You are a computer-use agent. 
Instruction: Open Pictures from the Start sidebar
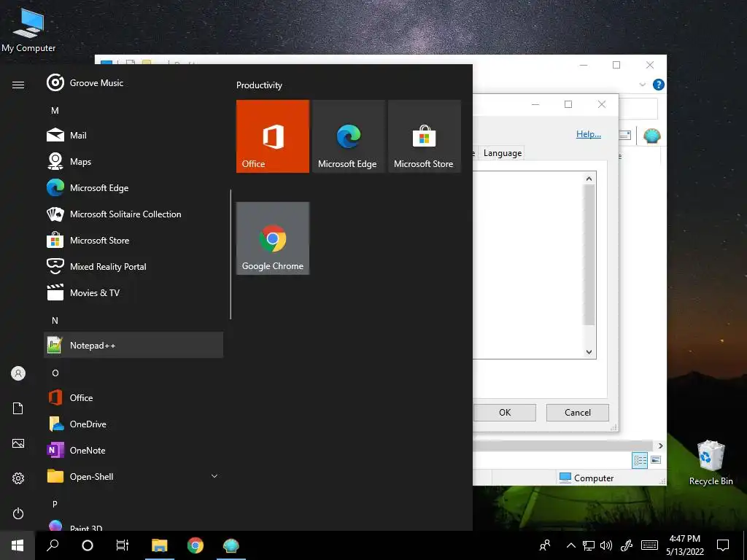click(x=18, y=443)
